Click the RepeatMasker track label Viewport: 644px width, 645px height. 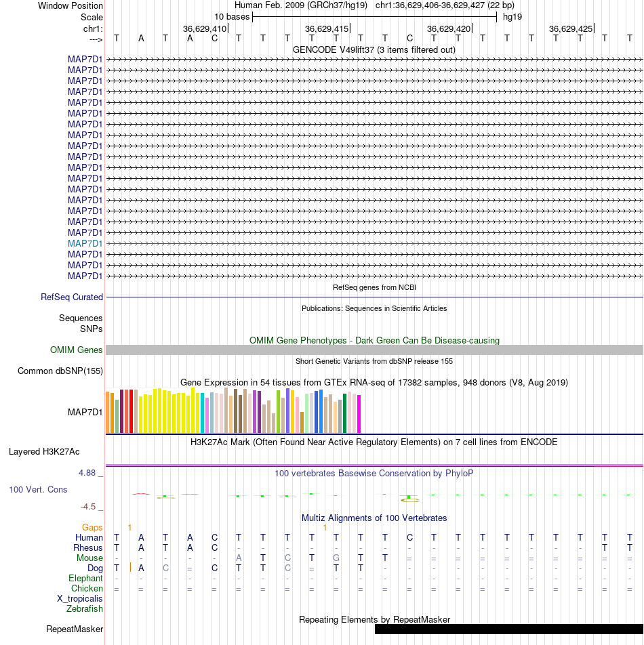point(75,629)
